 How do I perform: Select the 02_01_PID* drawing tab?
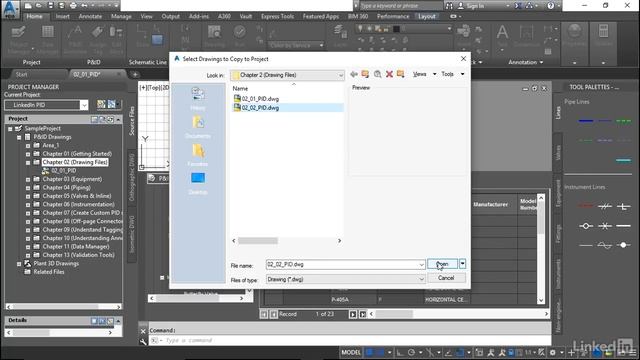tap(87, 74)
